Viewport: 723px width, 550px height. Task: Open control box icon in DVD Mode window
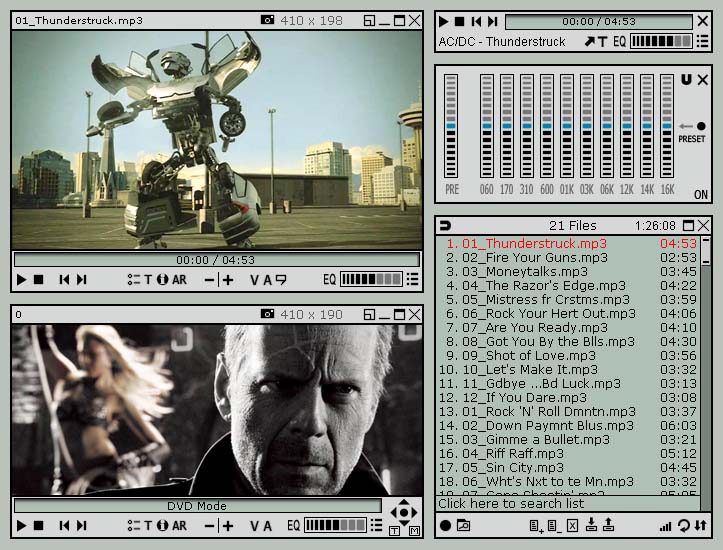[134, 526]
